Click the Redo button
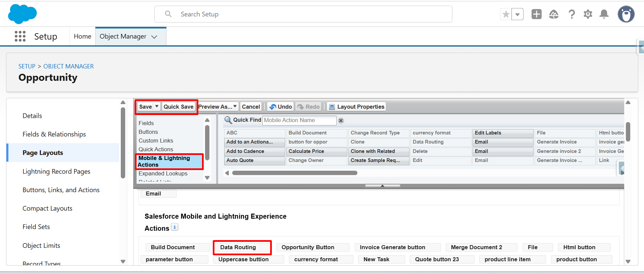 pyautogui.click(x=308, y=107)
